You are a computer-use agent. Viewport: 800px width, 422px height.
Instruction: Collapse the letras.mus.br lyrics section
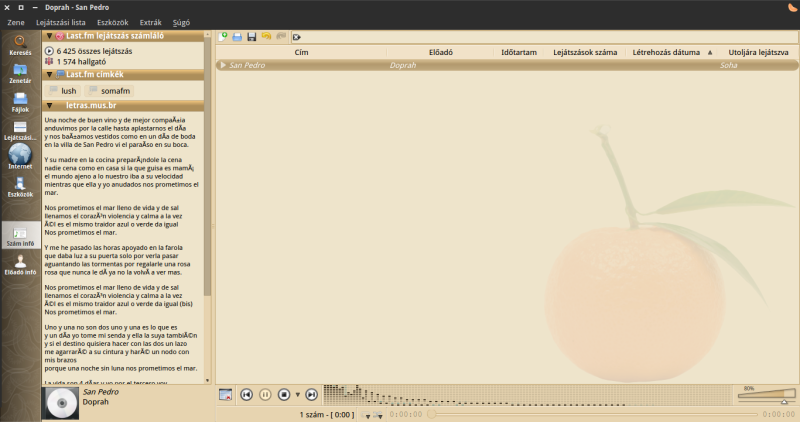pos(49,106)
